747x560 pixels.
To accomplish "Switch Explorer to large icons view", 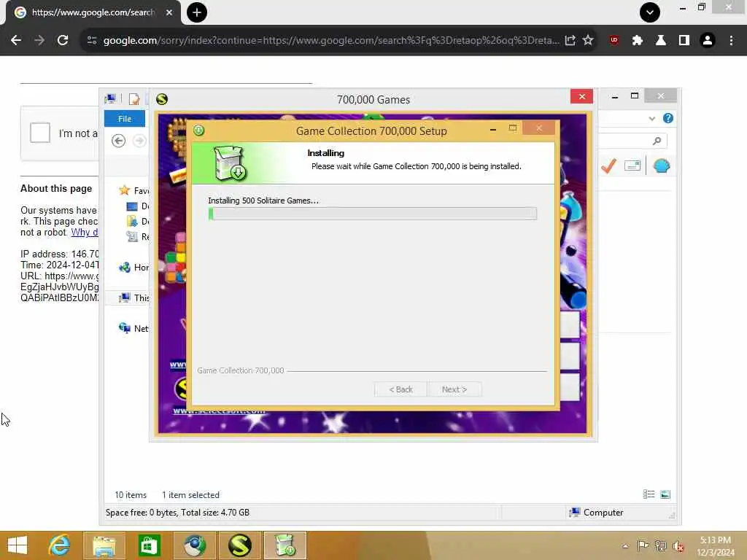I will pos(665,494).
